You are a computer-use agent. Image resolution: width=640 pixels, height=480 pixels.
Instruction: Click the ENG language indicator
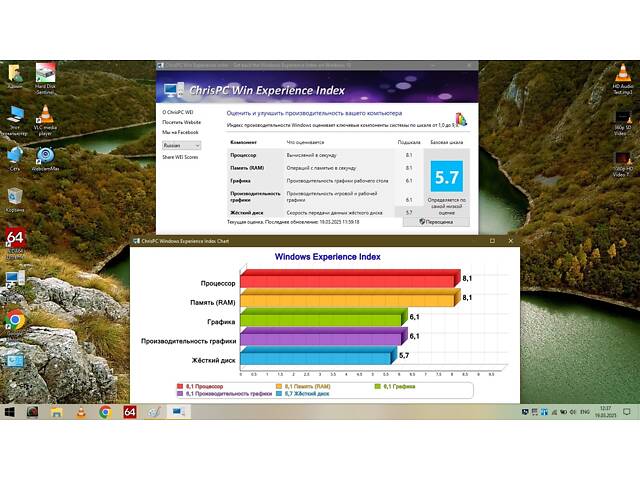pyautogui.click(x=585, y=412)
